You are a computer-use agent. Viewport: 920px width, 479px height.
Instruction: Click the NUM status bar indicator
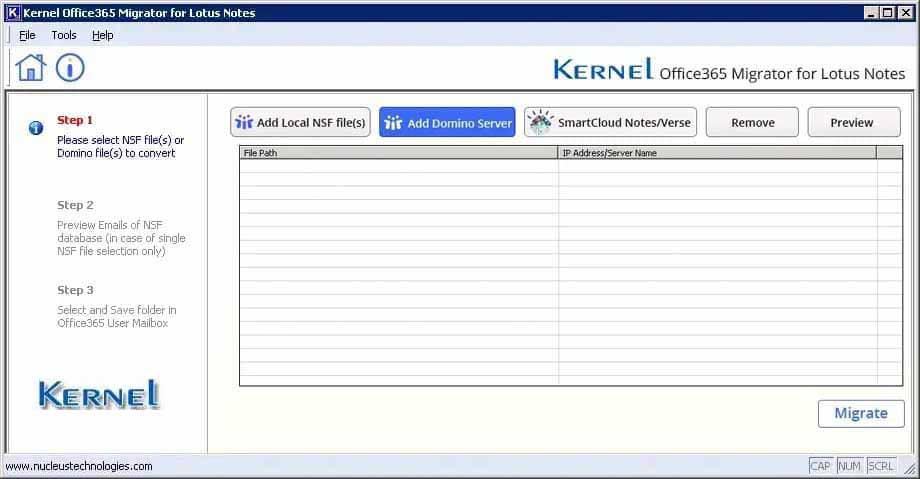(849, 466)
